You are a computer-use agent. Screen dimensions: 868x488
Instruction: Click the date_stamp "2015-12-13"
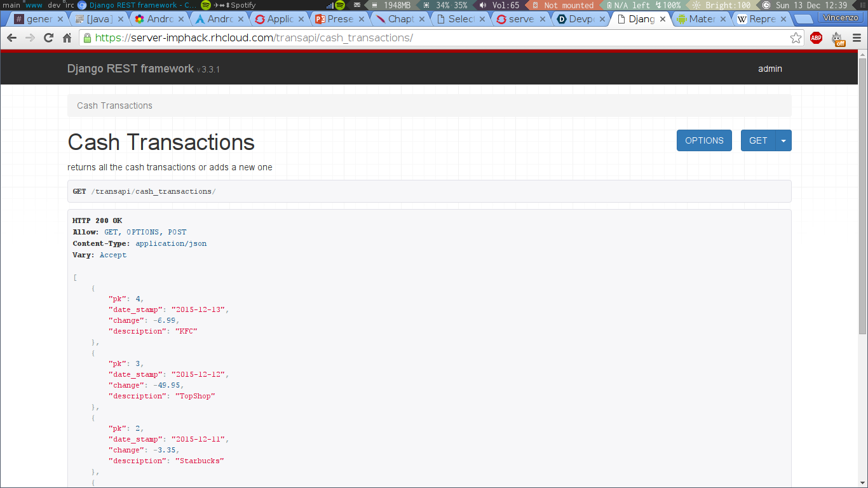click(198, 309)
